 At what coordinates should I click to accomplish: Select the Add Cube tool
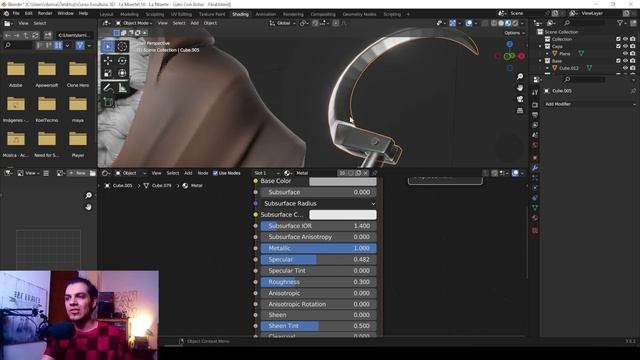(108, 102)
